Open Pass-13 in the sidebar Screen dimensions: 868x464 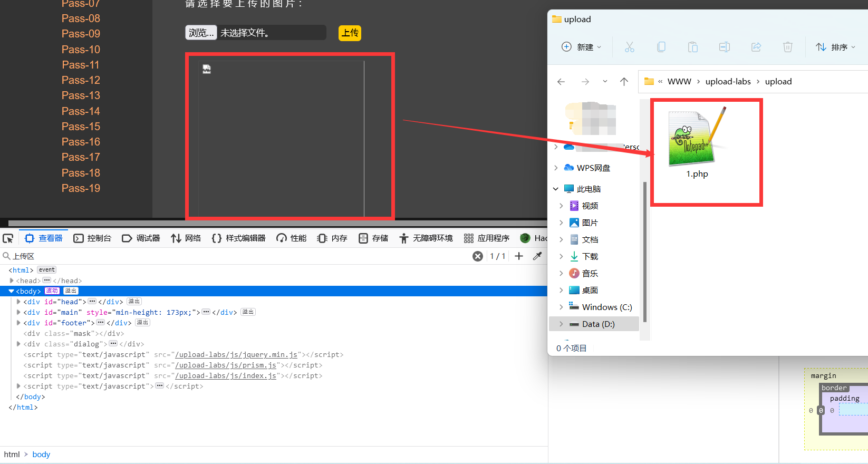81,95
